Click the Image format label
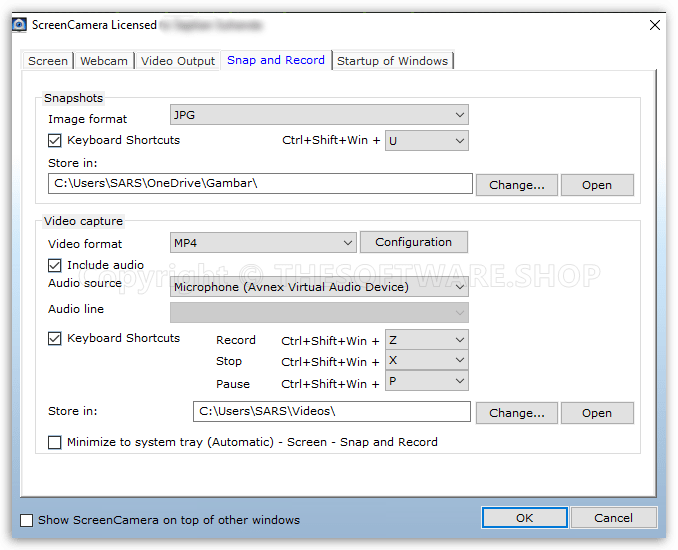The width and height of the screenshot is (678, 550). tap(87, 119)
